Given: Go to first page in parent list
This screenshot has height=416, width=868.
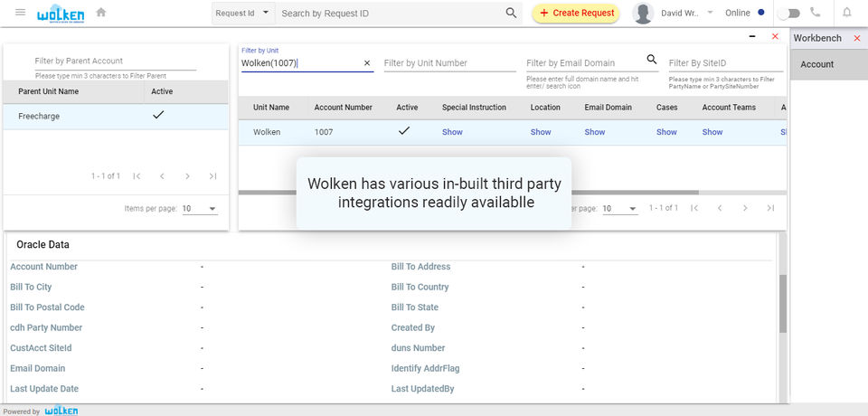Looking at the screenshot, I should (137, 176).
